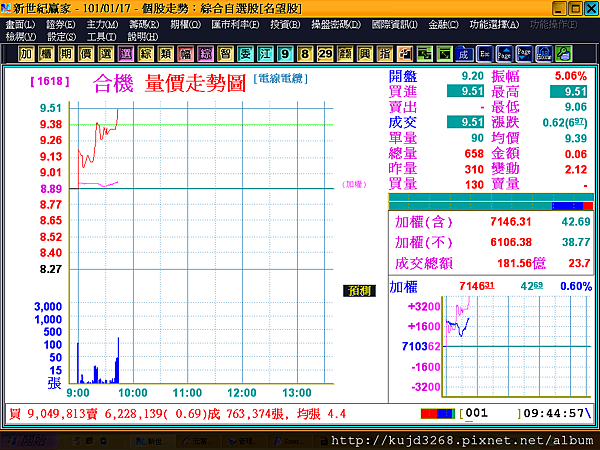Click the 買進 price 9.51 cell

(x=465, y=91)
